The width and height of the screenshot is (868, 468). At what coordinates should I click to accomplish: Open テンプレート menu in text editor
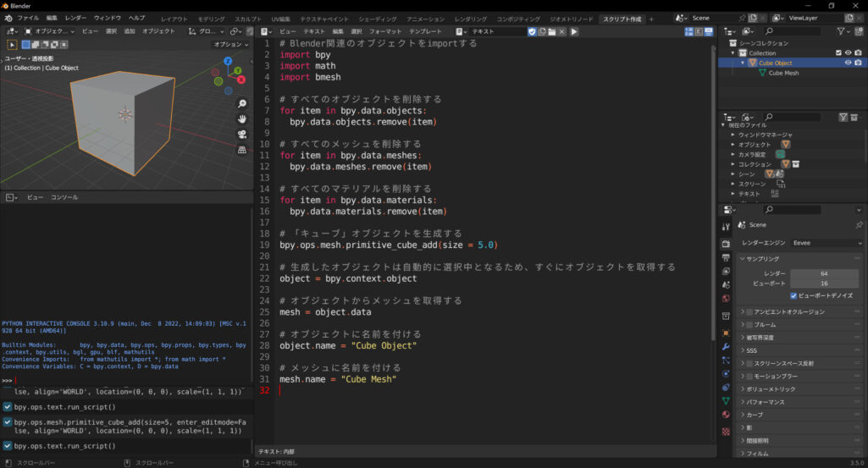coord(425,31)
